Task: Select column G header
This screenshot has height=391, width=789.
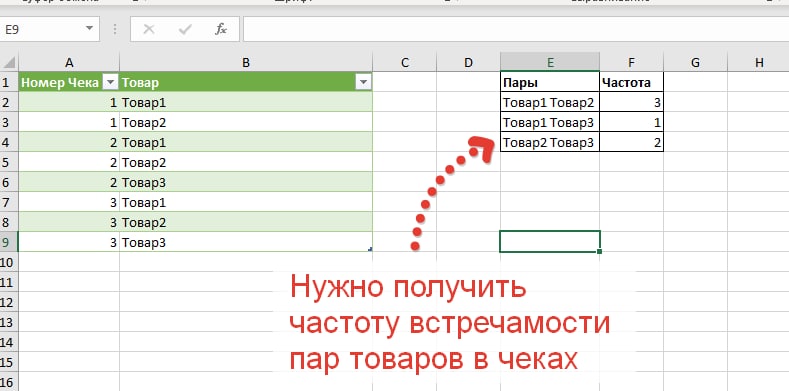Action: tap(695, 62)
